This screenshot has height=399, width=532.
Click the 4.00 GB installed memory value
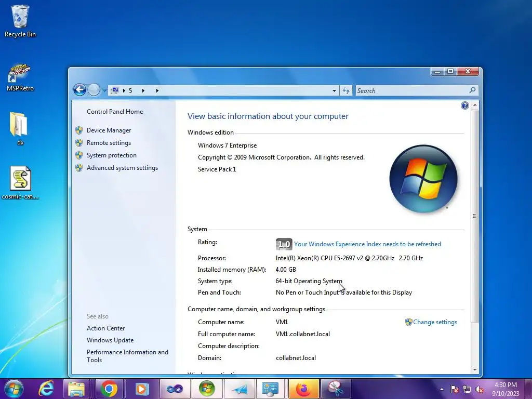(286, 270)
